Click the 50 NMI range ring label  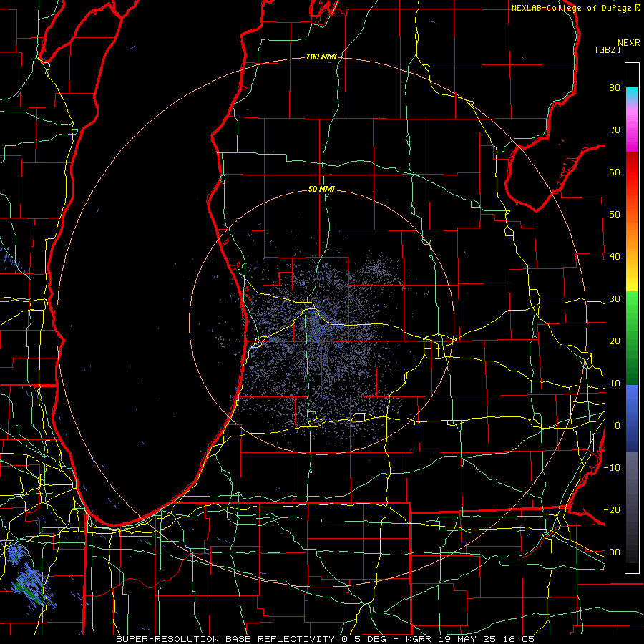pos(321,189)
